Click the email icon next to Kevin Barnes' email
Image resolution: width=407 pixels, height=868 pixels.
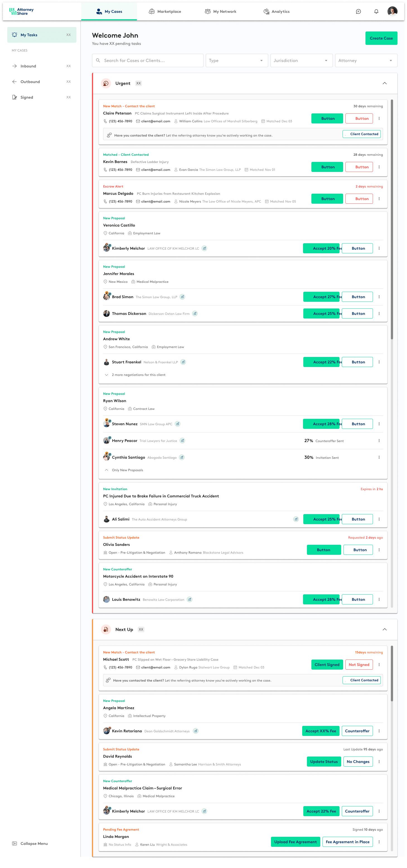[138, 170]
